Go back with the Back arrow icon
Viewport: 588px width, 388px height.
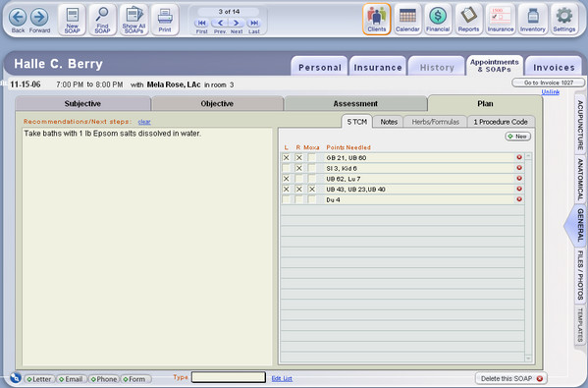18,17
